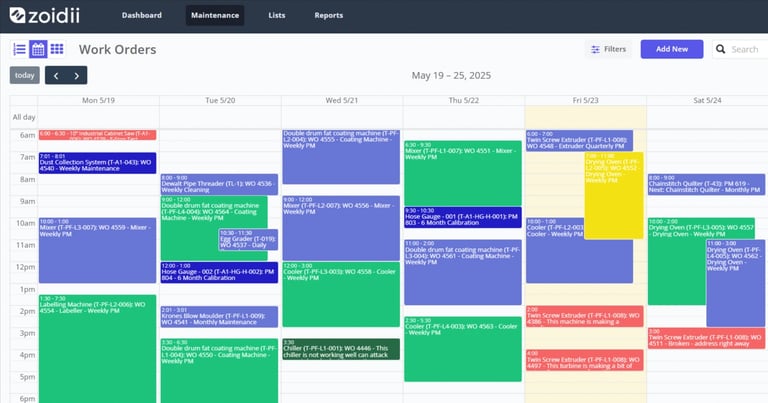Click the All day row label
Viewport: 768px width, 403px height.
tap(24, 117)
